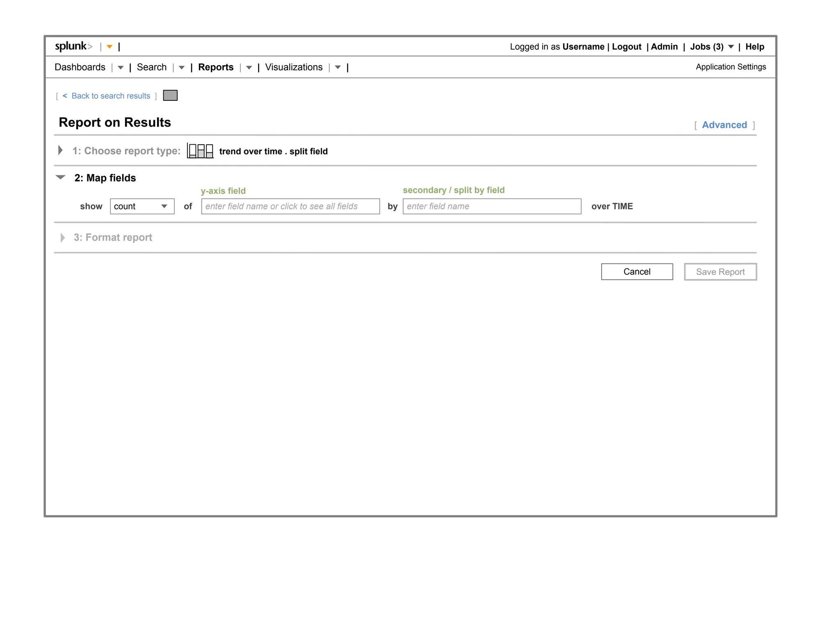Collapse the Map fields section
The height and width of the screenshot is (642, 840).
[x=61, y=178]
